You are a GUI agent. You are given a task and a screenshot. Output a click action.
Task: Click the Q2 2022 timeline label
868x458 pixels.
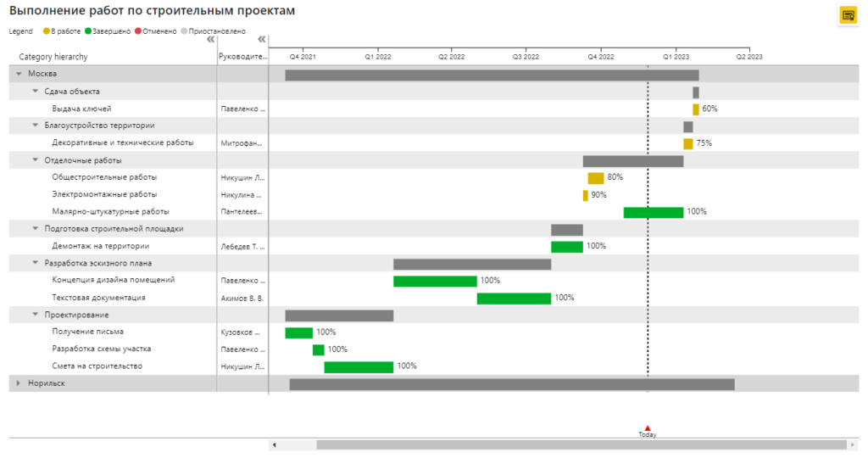pos(451,57)
